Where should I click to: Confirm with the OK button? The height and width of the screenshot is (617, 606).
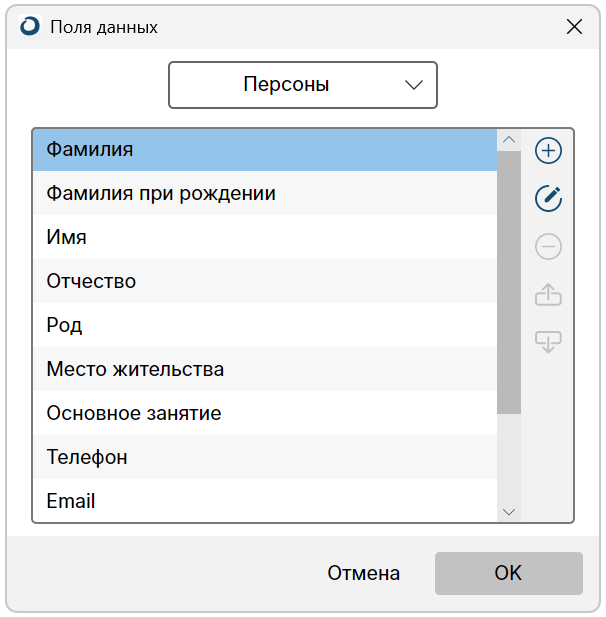pos(508,573)
